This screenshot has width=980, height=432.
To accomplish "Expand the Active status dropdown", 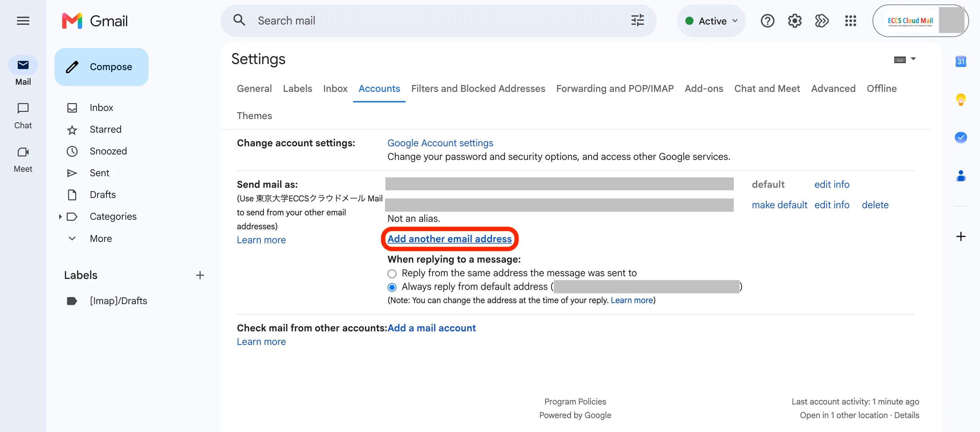I will 711,21.
